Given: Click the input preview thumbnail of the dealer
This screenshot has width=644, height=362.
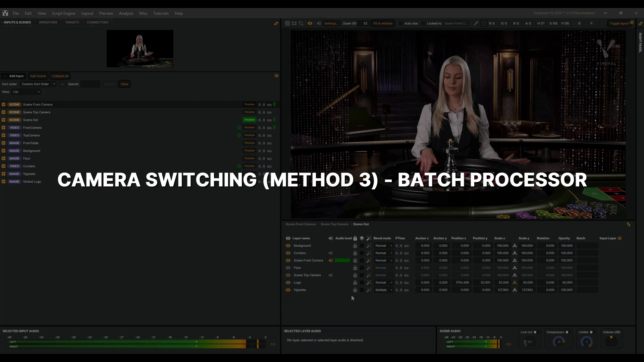Looking at the screenshot, I should point(140,49).
